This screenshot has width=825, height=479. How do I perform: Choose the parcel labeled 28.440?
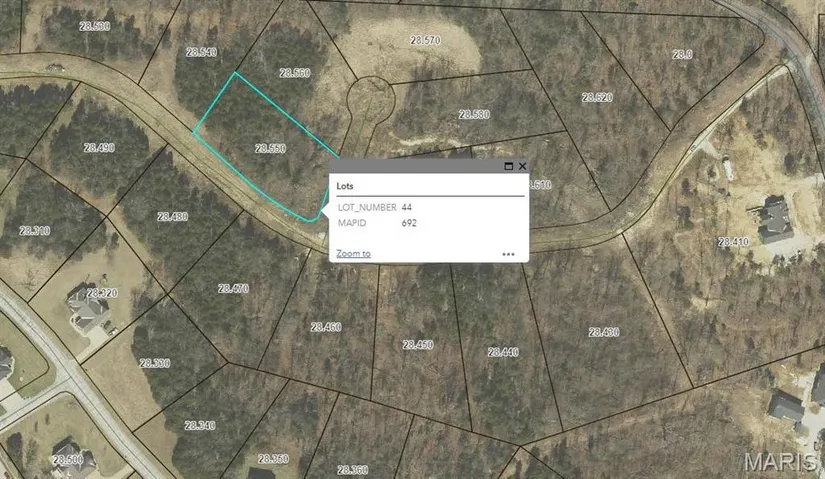[x=503, y=352]
